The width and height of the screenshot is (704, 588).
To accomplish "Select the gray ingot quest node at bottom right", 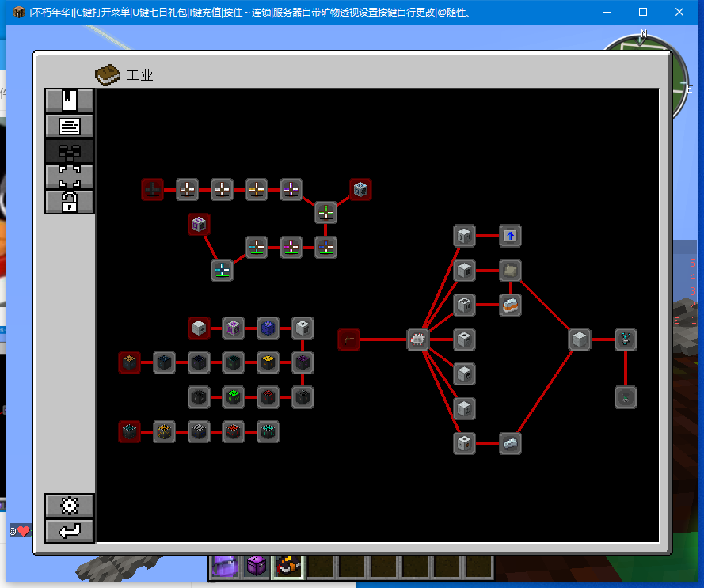I will click(510, 443).
